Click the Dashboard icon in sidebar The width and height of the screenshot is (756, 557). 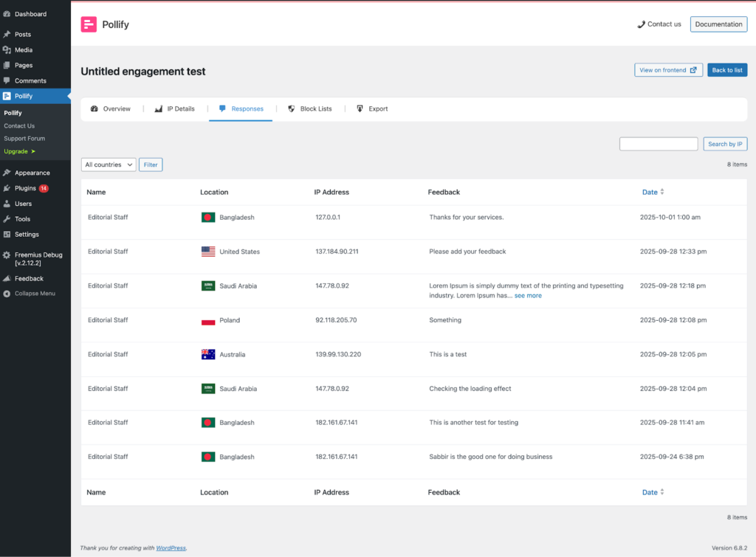tap(7, 14)
